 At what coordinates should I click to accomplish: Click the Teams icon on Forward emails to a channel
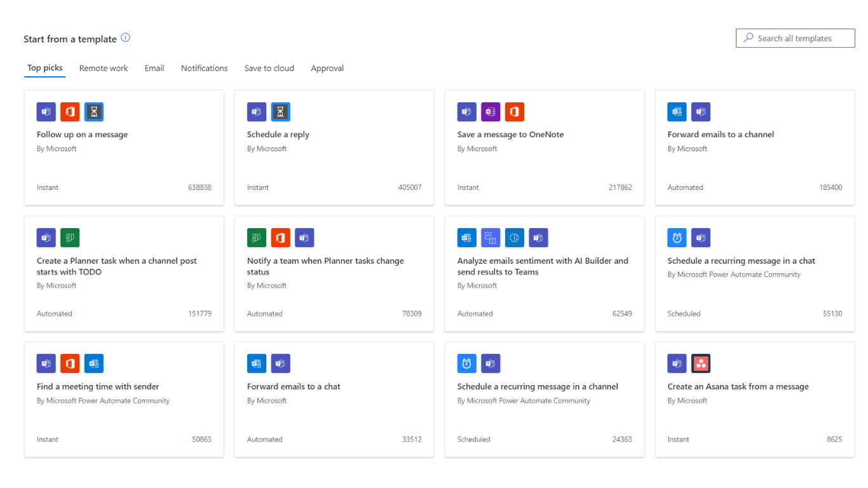tap(701, 112)
